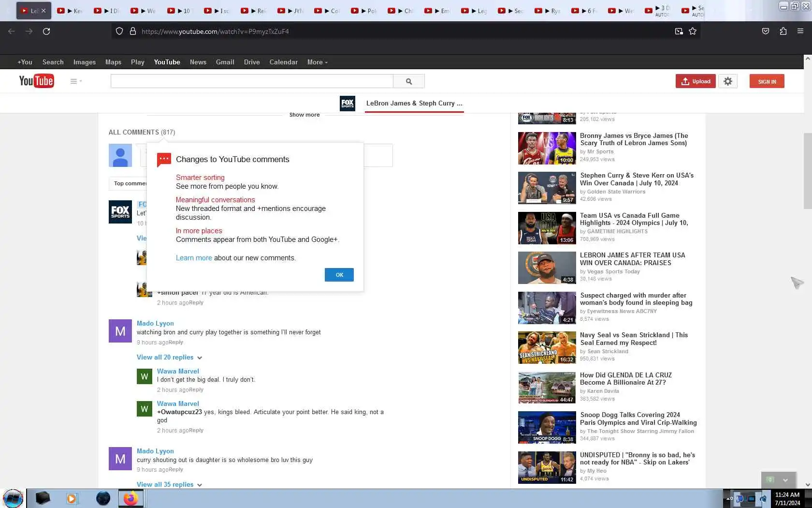
Task: Open the Firefox application menu
Action: tap(800, 31)
